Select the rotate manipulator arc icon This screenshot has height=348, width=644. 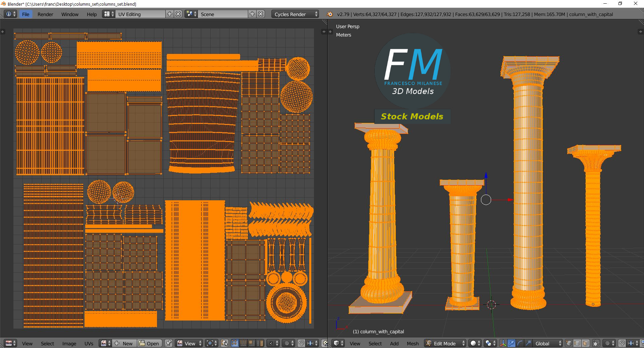tap(520, 343)
